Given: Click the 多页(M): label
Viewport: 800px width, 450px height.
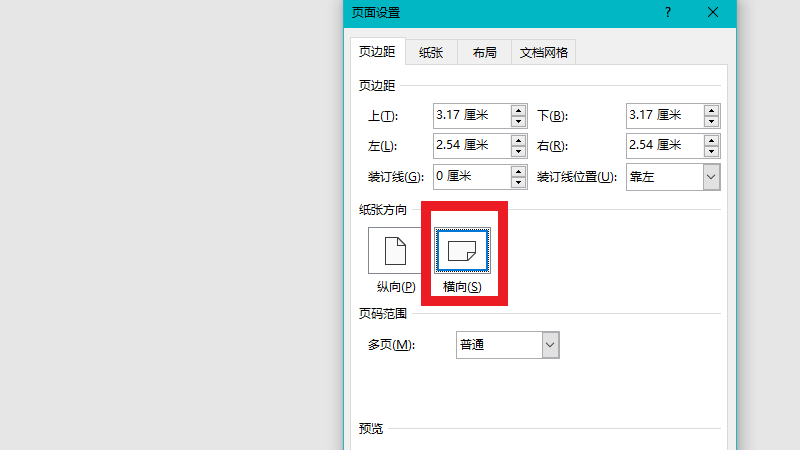Looking at the screenshot, I should tap(391, 345).
